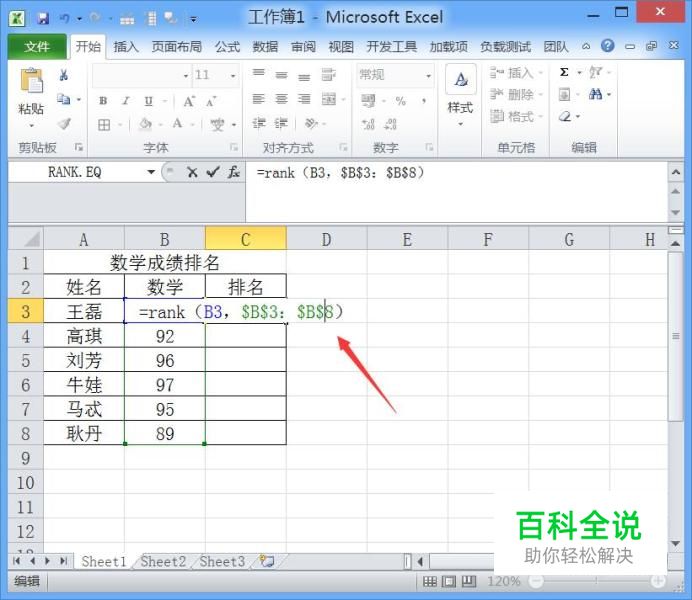The height and width of the screenshot is (600, 692).
Task: Click the Comma Style icon
Action: [x=424, y=101]
